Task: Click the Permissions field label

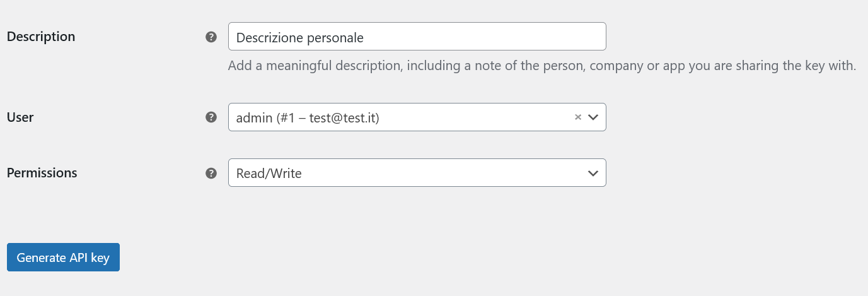Action: (42, 172)
